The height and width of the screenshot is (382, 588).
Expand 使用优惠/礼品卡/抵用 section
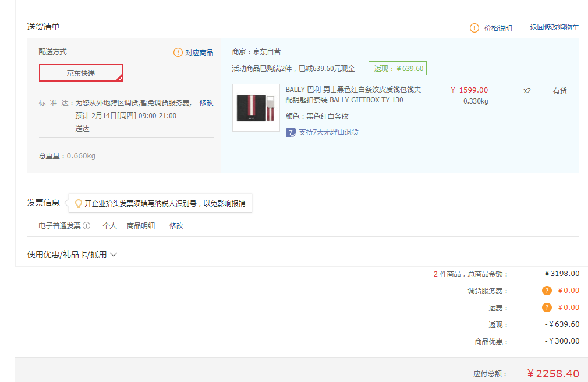click(x=72, y=254)
